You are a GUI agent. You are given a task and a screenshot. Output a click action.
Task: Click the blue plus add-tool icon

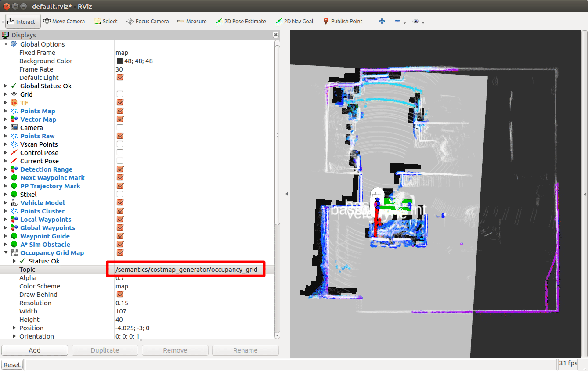pyautogui.click(x=382, y=21)
